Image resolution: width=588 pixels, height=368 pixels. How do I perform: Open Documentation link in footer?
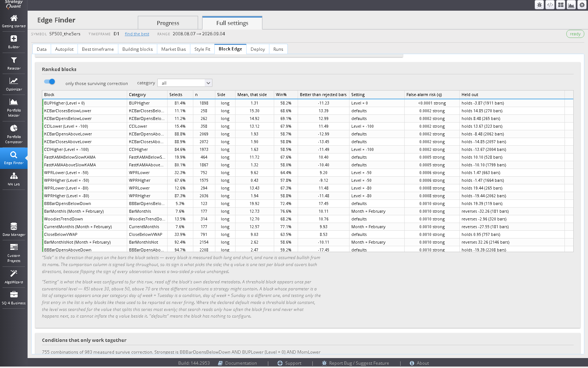[x=237, y=363]
